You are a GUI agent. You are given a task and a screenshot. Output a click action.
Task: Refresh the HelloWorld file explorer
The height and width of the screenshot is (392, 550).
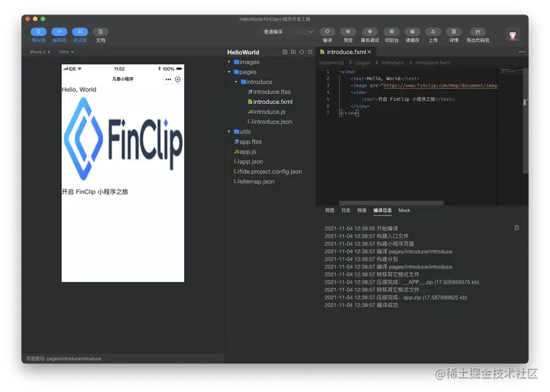pyautogui.click(x=302, y=52)
